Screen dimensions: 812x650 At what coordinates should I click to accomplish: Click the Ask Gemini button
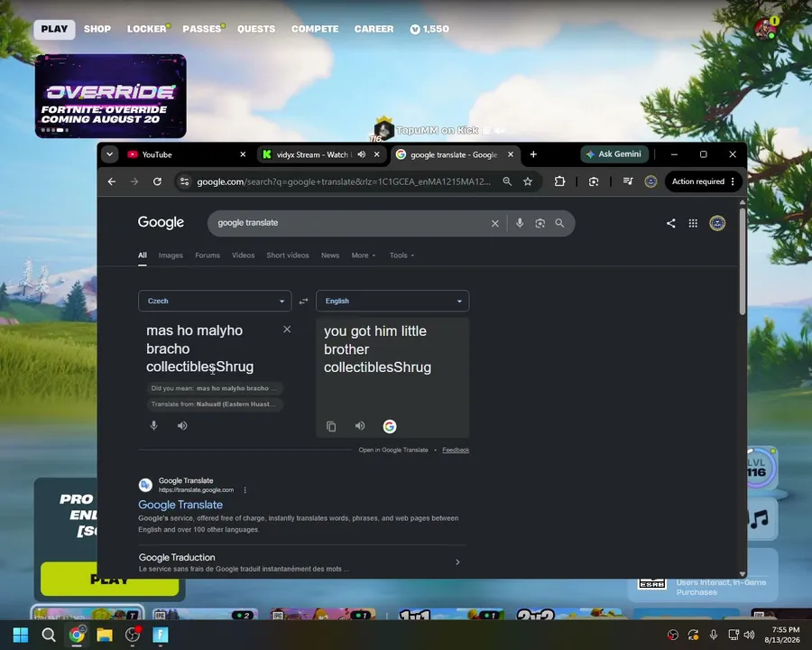pyautogui.click(x=614, y=154)
